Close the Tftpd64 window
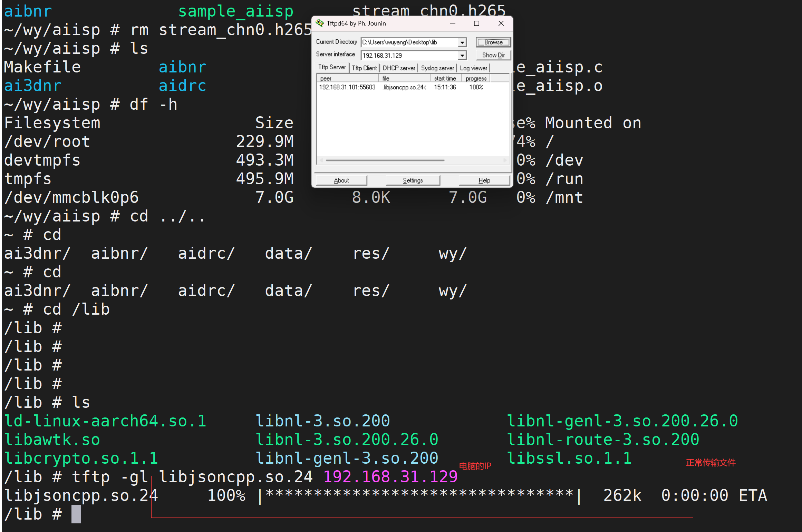802x532 pixels. 501,23
